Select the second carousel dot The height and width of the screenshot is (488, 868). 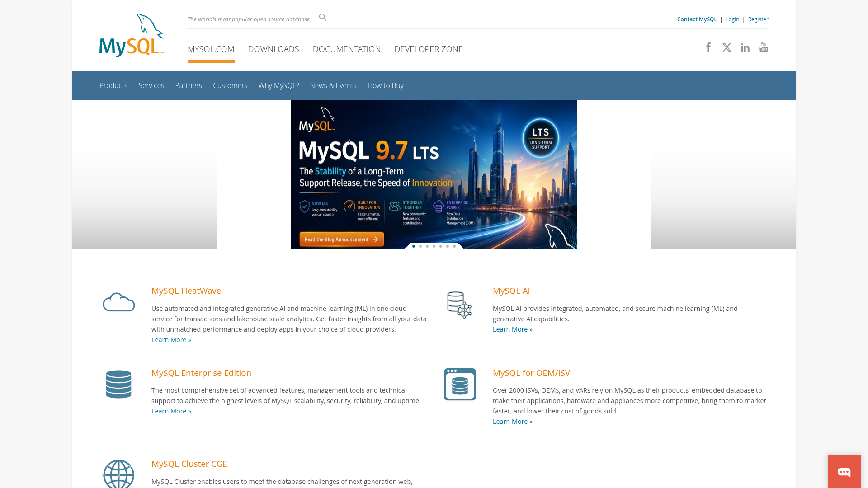(420, 246)
